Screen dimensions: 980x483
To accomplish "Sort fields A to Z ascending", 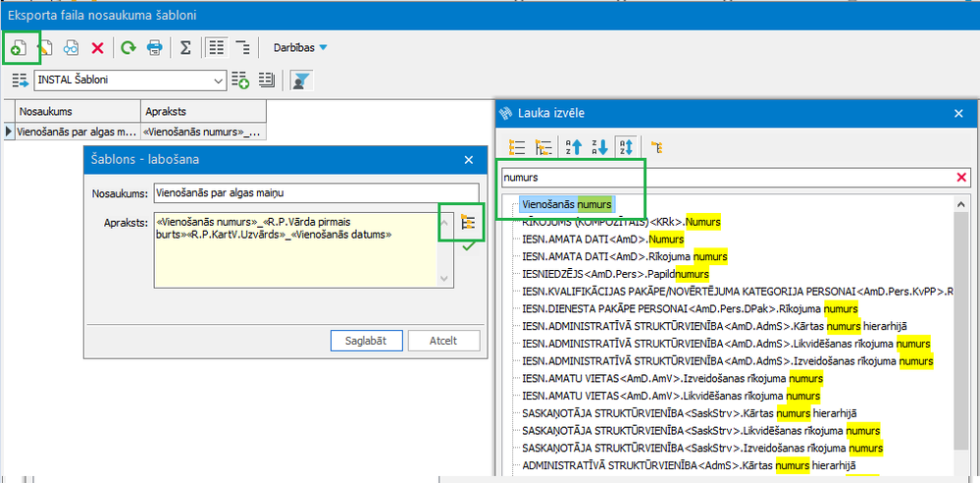I will pos(574,147).
